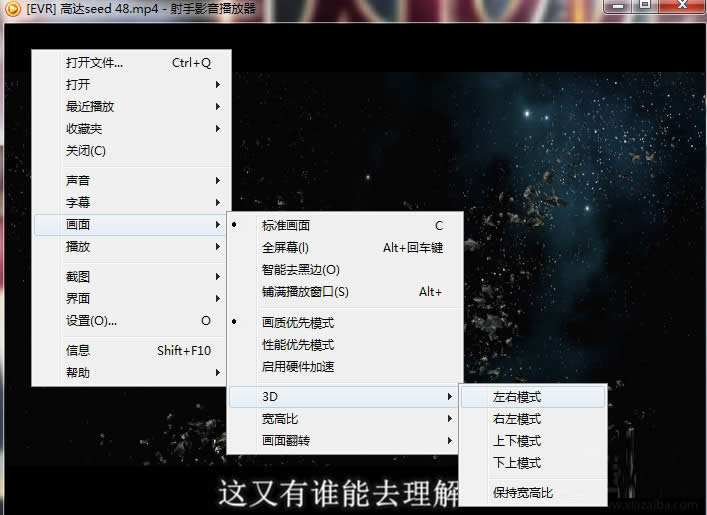Click 全屏幕(I) to go fullscreen
The height and width of the screenshot is (515, 707).
[285, 248]
